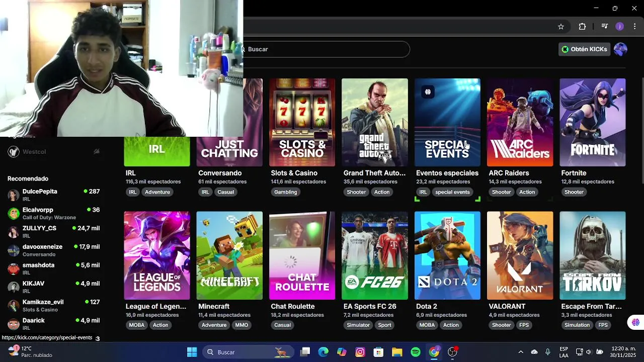
Task: Select the Simulation tag under Escape From Tarkov
Action: coord(577,325)
